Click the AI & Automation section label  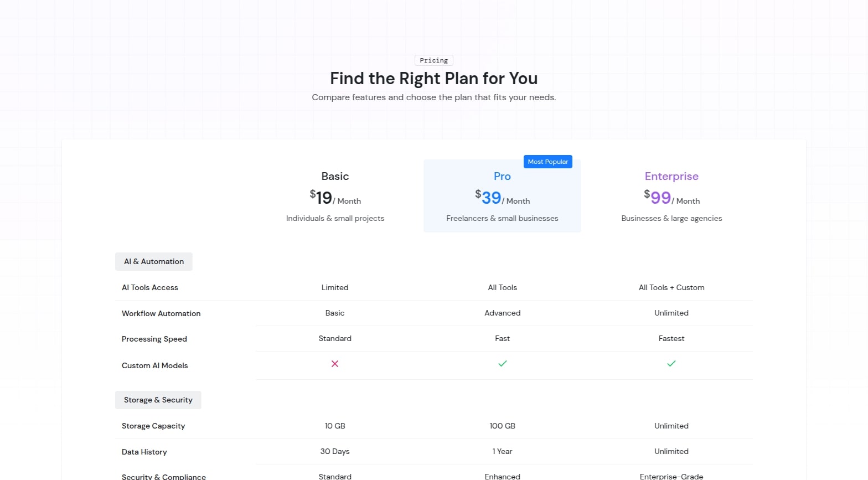pyautogui.click(x=154, y=261)
